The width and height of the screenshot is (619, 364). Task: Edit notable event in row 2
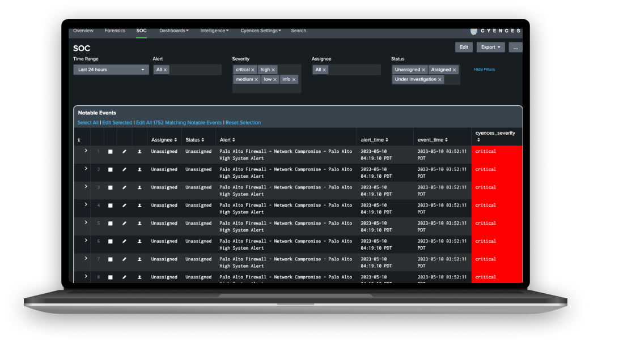pyautogui.click(x=124, y=170)
